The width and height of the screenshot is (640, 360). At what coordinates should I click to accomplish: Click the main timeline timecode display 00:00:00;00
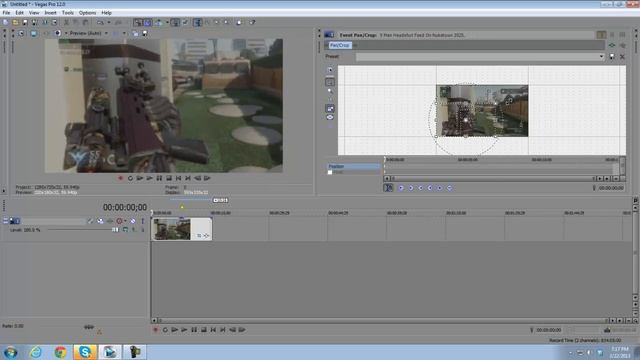[124, 207]
